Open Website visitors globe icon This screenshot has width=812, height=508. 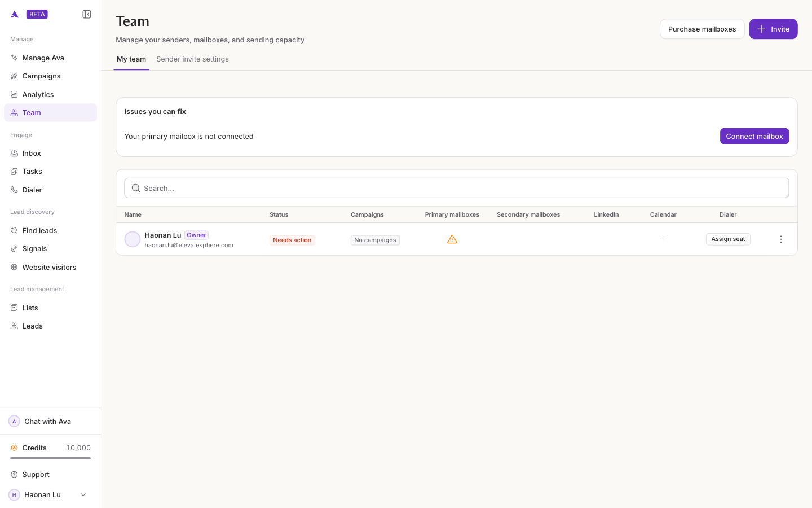pyautogui.click(x=14, y=268)
